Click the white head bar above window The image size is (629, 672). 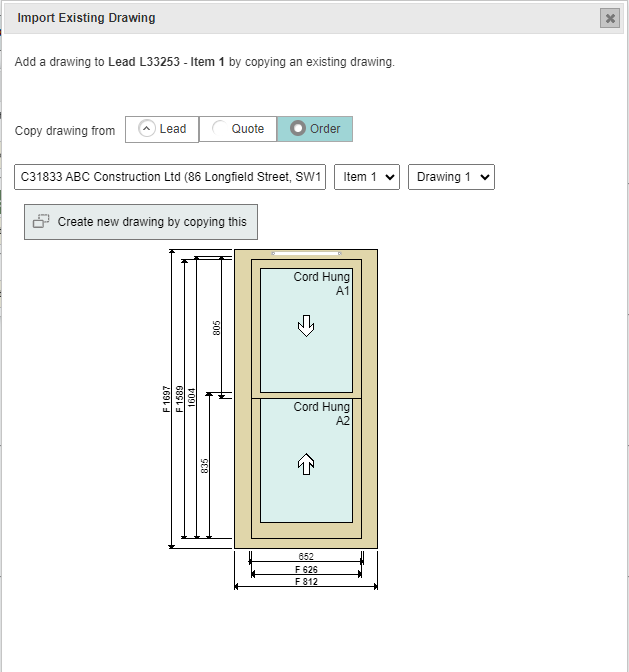[306, 254]
